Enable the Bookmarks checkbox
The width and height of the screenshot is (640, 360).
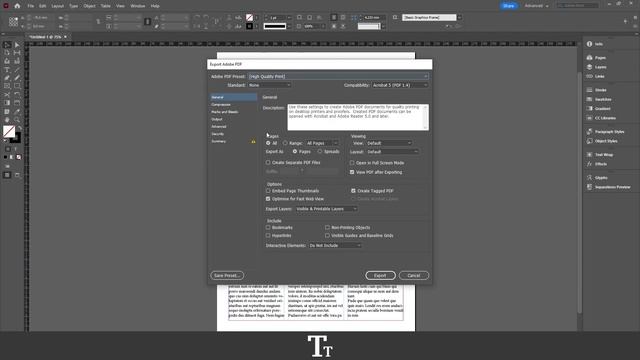[x=268, y=227]
